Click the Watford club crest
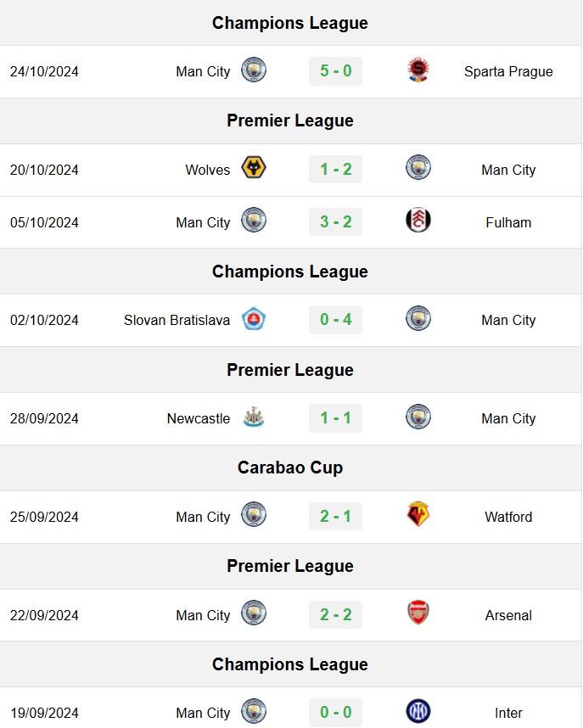Screen dimensions: 583x728 click(x=418, y=514)
